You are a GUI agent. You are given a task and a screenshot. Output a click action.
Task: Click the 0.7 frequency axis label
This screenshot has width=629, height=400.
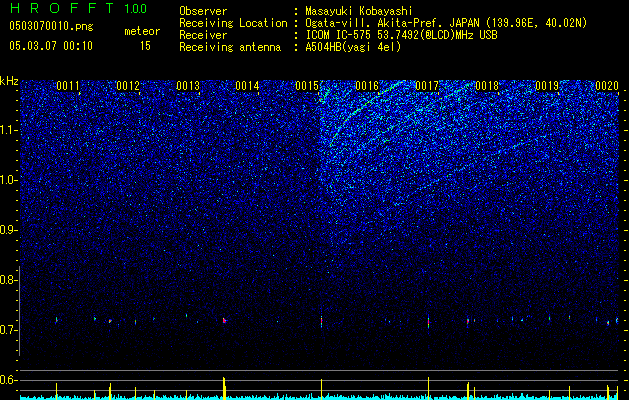(7, 330)
